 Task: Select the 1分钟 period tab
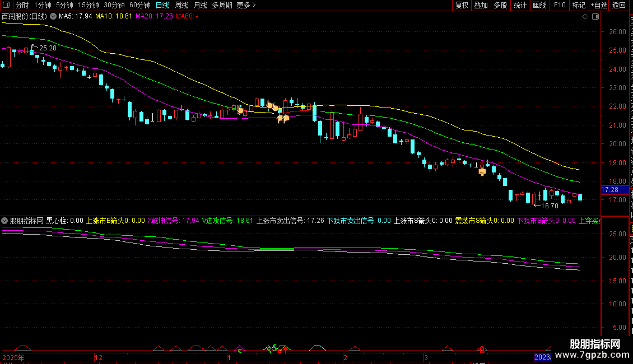43,5
